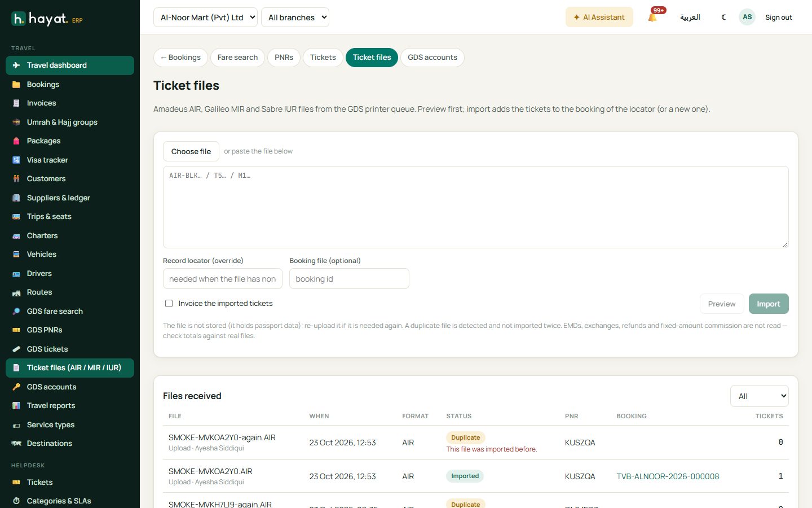The width and height of the screenshot is (812, 508).
Task: Click the Bookings folder icon in sidebar
Action: coord(16,85)
